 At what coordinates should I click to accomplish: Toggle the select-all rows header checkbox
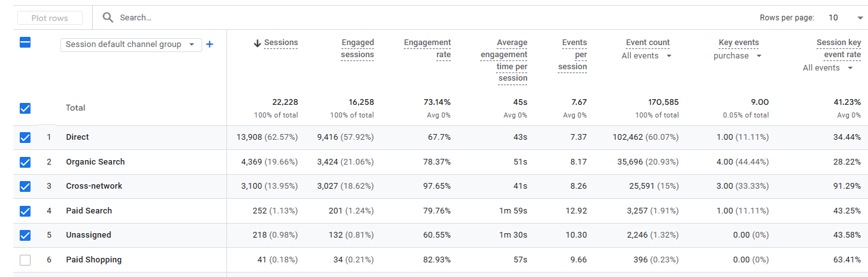tap(25, 43)
